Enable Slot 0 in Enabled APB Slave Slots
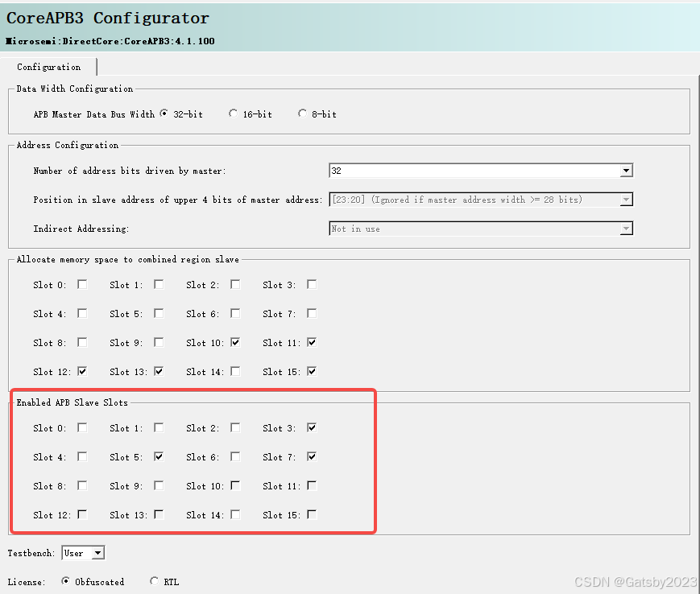 pos(82,427)
